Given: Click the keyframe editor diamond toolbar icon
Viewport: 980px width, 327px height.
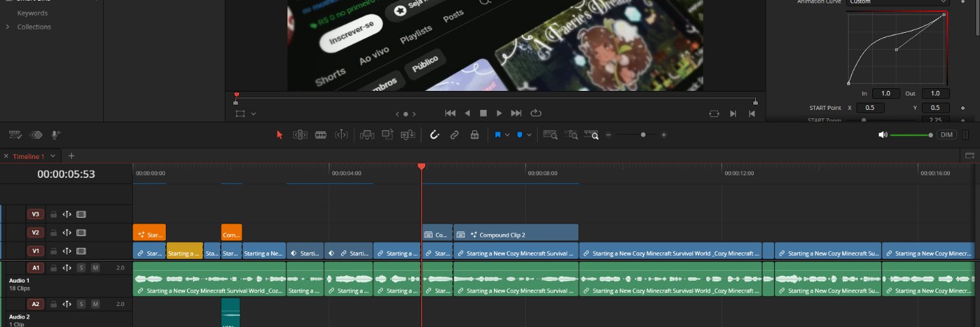Looking at the screenshot, I should 37,135.
